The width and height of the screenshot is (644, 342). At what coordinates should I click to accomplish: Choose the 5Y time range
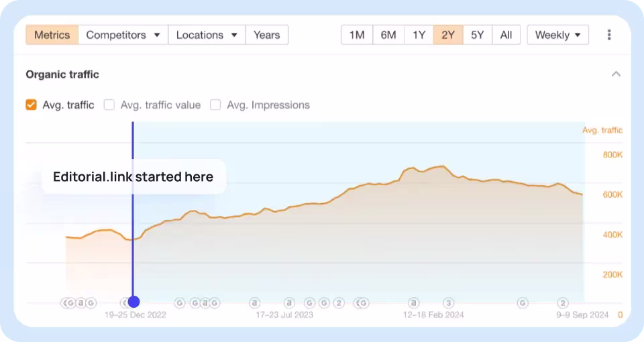[x=477, y=35]
